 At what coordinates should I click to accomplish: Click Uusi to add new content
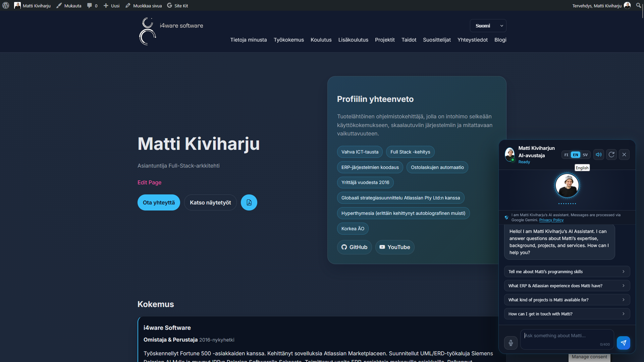[111, 5]
